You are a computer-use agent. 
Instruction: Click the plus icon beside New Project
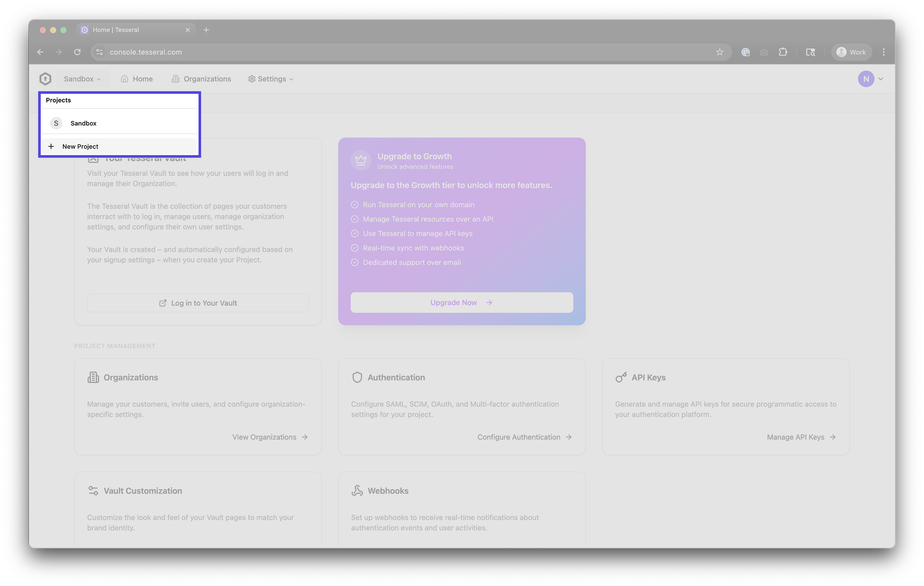click(51, 146)
